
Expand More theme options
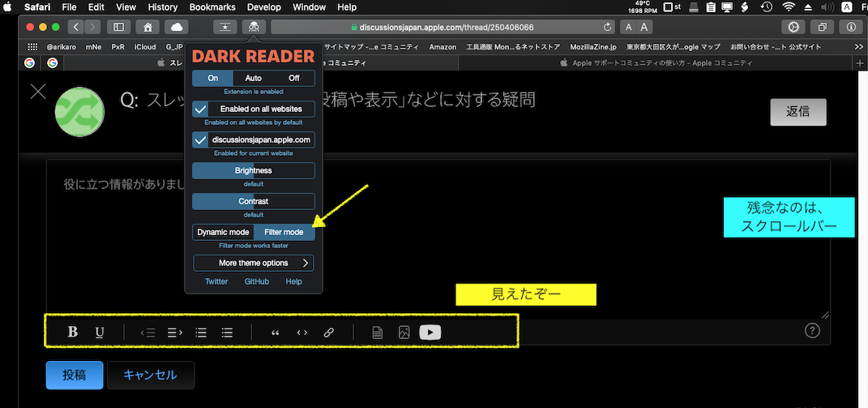(x=254, y=263)
